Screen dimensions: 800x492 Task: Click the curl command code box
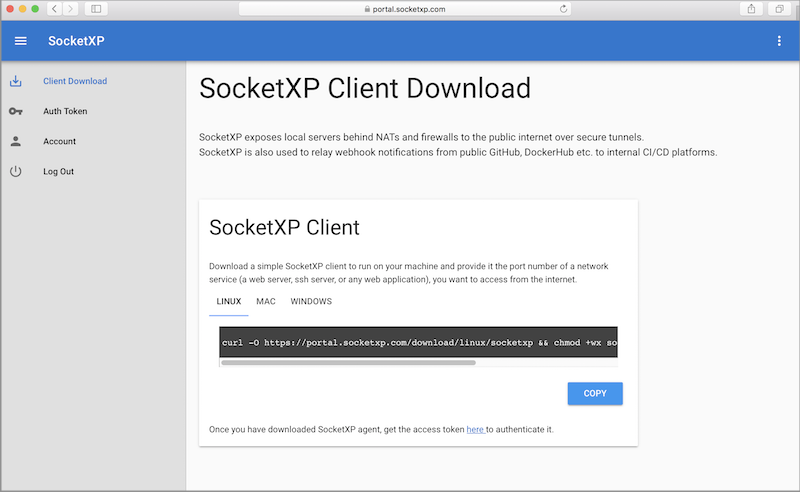click(418, 342)
